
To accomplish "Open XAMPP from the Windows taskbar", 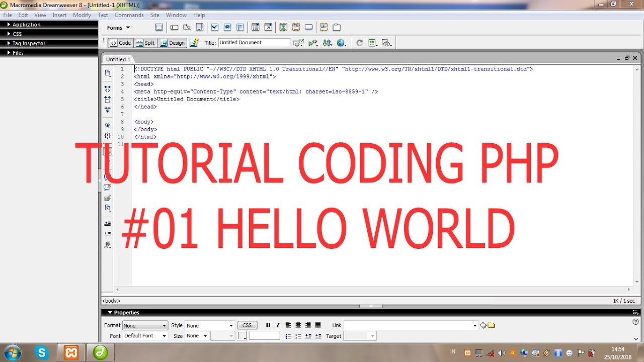I will [71, 352].
